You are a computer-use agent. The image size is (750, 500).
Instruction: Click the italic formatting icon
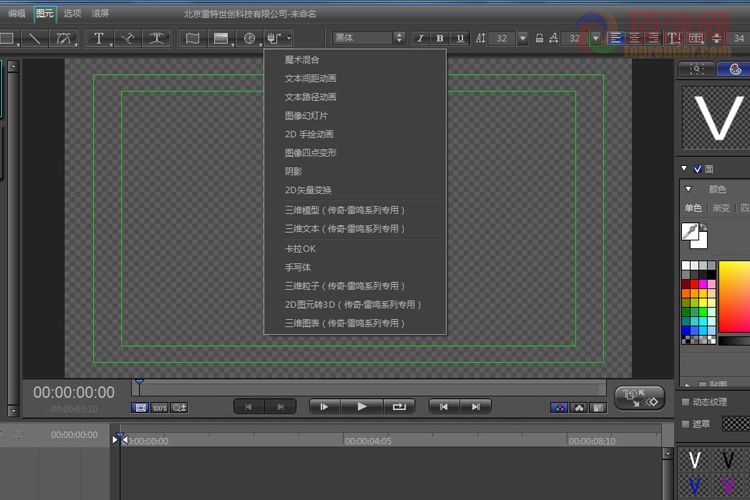(x=420, y=38)
